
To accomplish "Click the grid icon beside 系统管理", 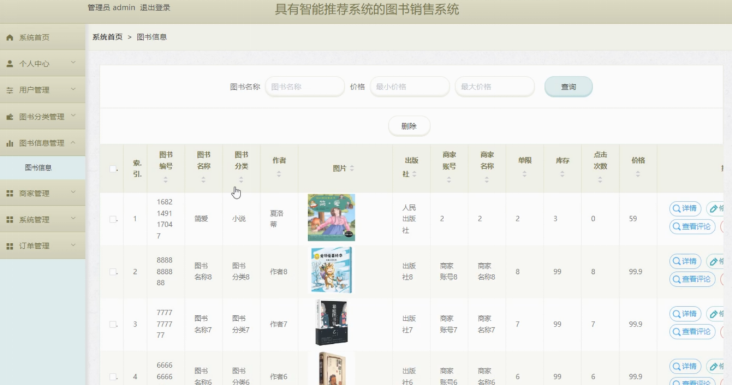I will tap(9, 219).
